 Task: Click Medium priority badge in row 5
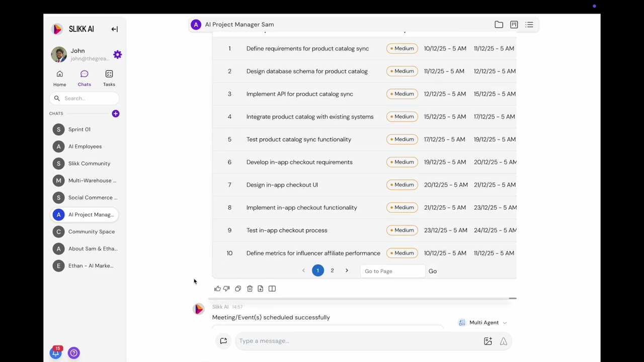[x=402, y=139]
